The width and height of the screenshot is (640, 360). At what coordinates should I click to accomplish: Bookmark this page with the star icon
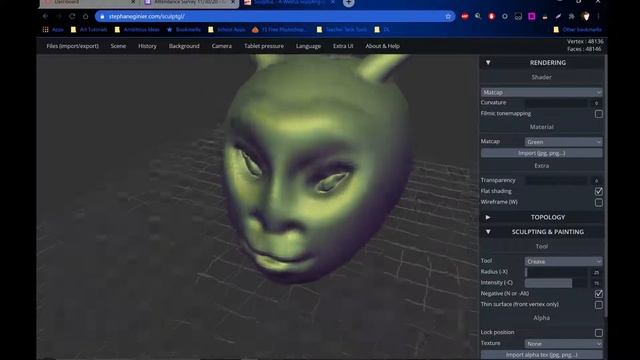[448, 16]
